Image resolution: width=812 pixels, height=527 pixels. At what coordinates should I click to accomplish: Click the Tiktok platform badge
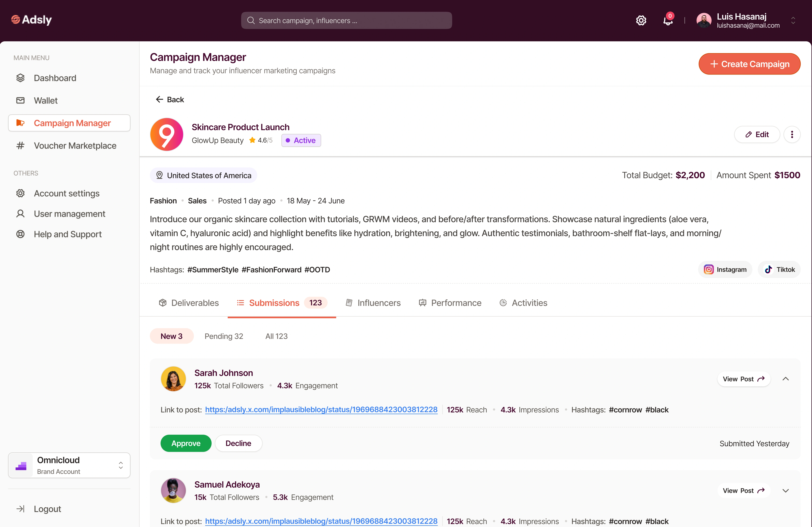(x=779, y=270)
